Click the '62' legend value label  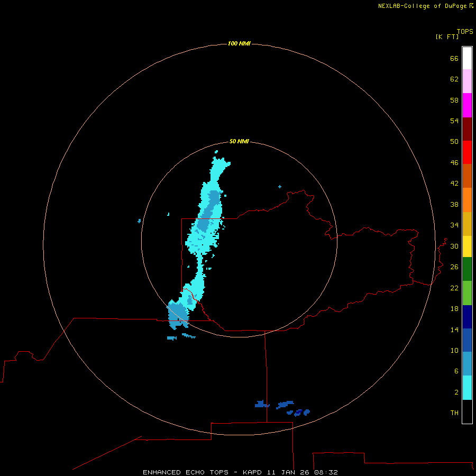pos(454,79)
